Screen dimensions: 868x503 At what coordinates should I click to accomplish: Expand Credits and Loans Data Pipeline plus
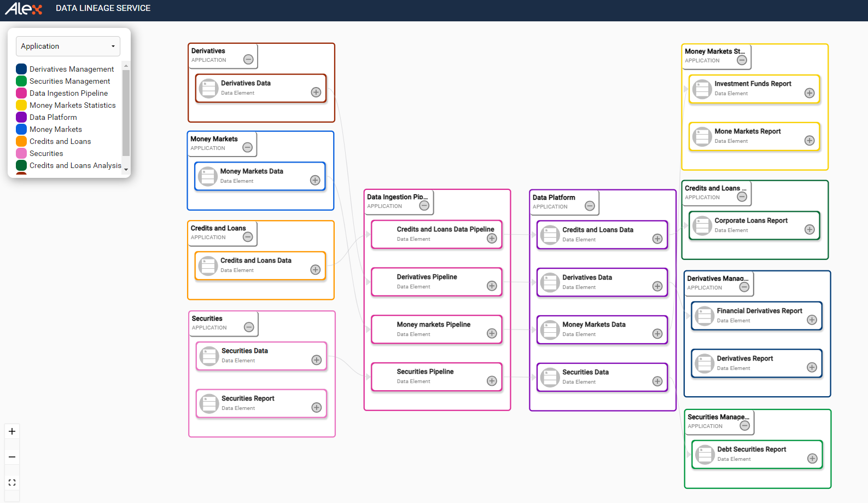tap(492, 238)
